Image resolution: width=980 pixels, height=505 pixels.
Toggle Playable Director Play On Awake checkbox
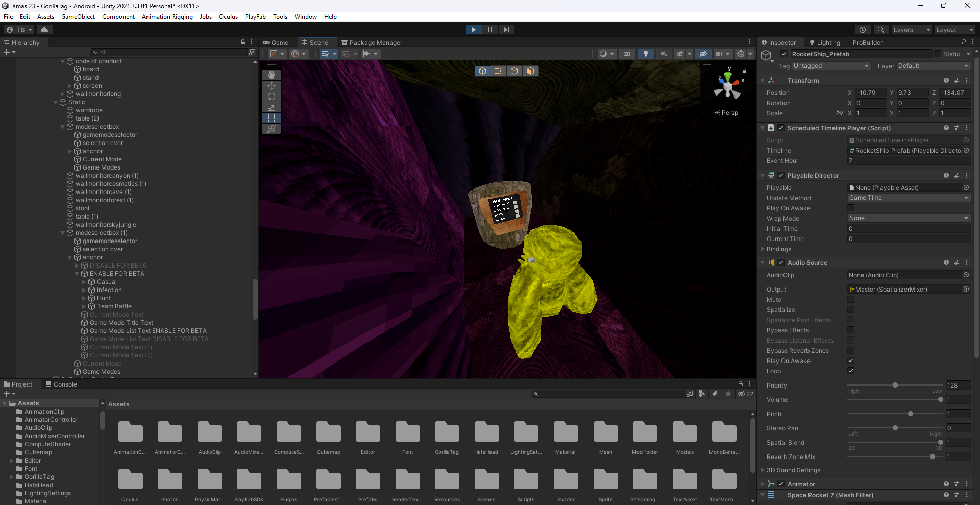[851, 208]
